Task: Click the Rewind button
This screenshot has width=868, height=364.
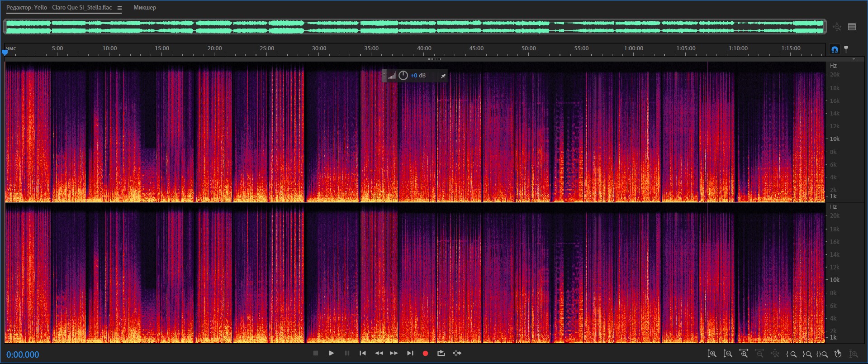Action: 379,354
